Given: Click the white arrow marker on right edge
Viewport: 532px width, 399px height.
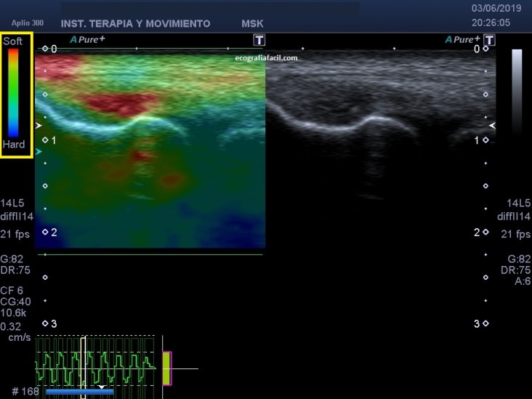Looking at the screenshot, I should click(492, 126).
